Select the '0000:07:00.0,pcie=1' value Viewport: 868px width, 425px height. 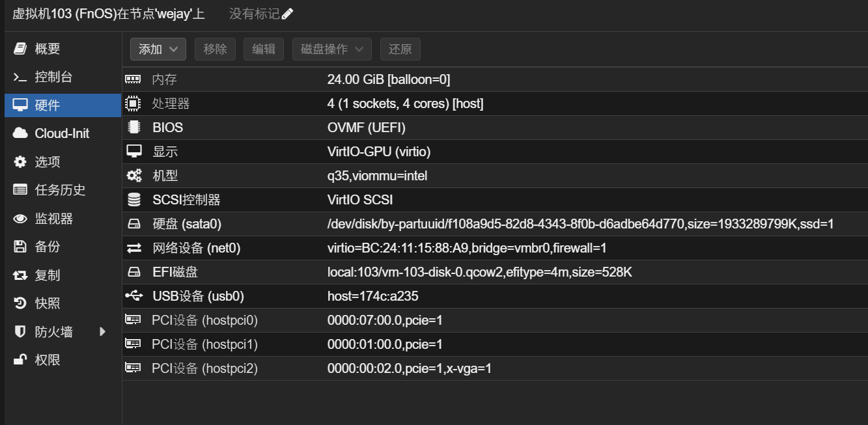tap(385, 320)
